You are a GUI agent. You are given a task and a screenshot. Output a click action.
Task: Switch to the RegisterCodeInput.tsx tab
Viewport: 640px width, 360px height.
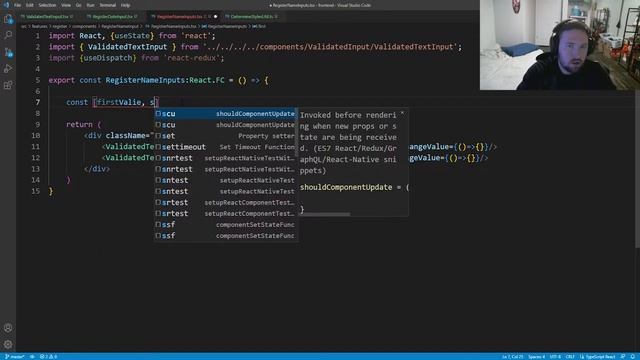point(112,17)
